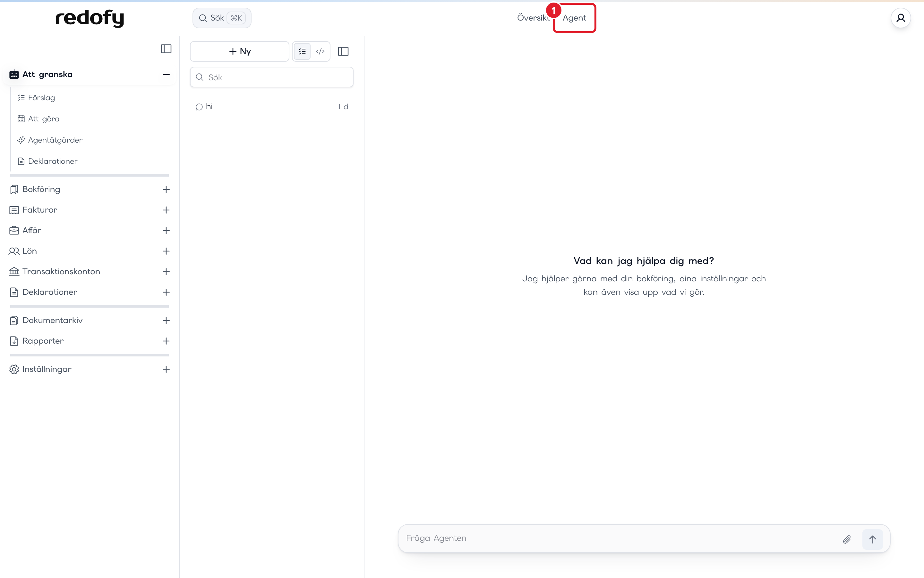
Task: Open Deklarationer under Att granska
Action: click(x=53, y=161)
